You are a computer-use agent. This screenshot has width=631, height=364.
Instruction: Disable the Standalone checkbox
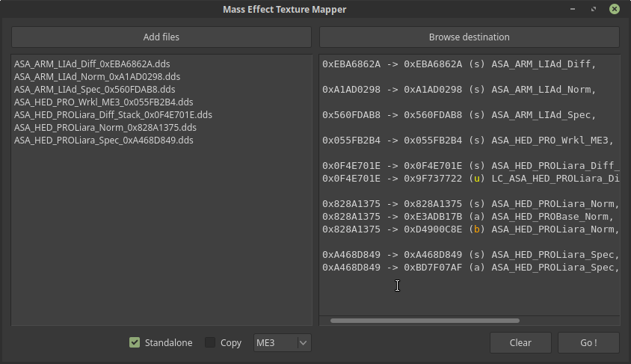tap(135, 342)
